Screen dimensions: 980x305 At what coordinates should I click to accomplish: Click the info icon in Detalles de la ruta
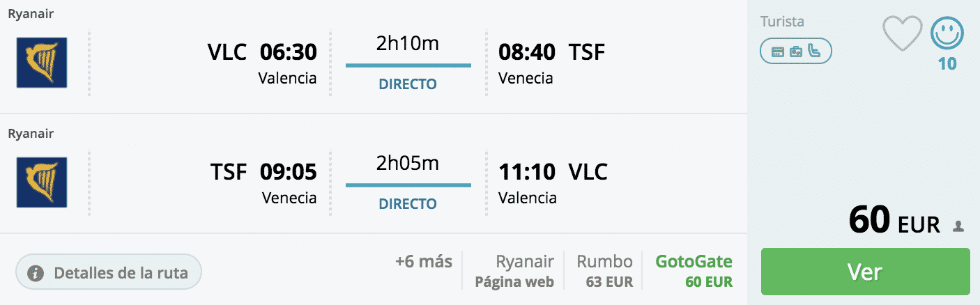36,273
